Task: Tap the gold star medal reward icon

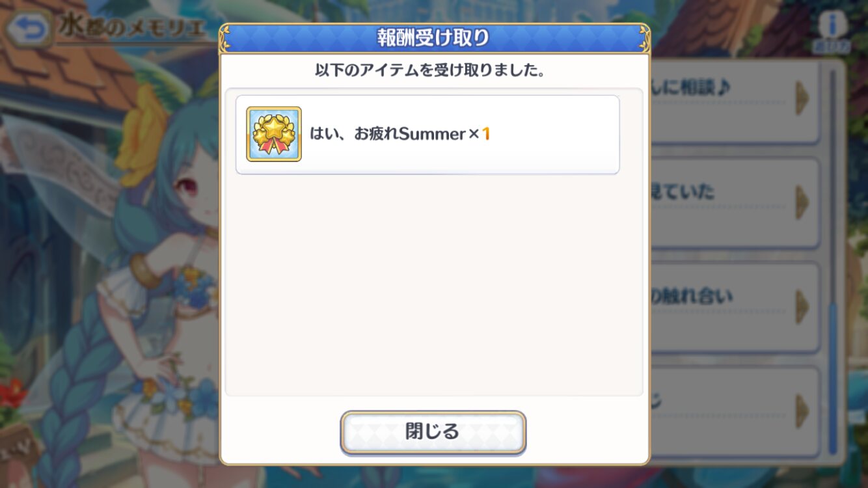Action: 274,134
